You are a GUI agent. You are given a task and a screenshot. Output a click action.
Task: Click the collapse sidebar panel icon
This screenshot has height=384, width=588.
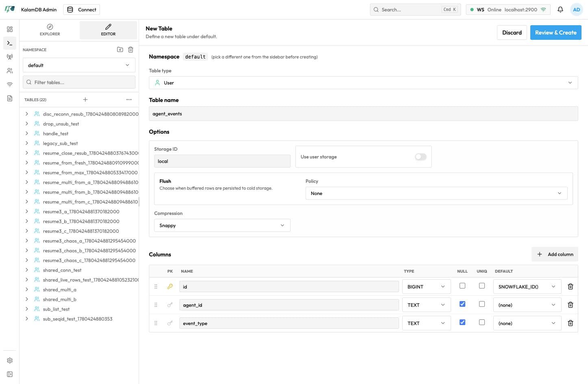(10, 374)
